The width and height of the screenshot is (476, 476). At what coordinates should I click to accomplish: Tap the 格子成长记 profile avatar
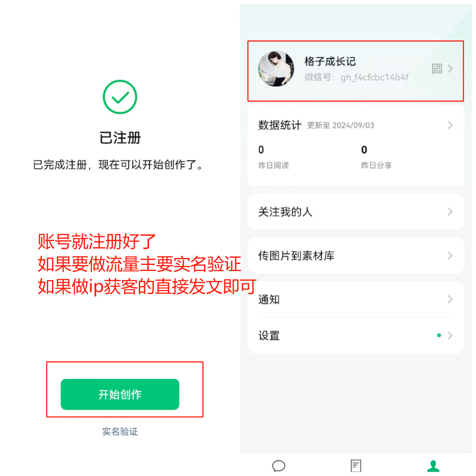point(276,69)
